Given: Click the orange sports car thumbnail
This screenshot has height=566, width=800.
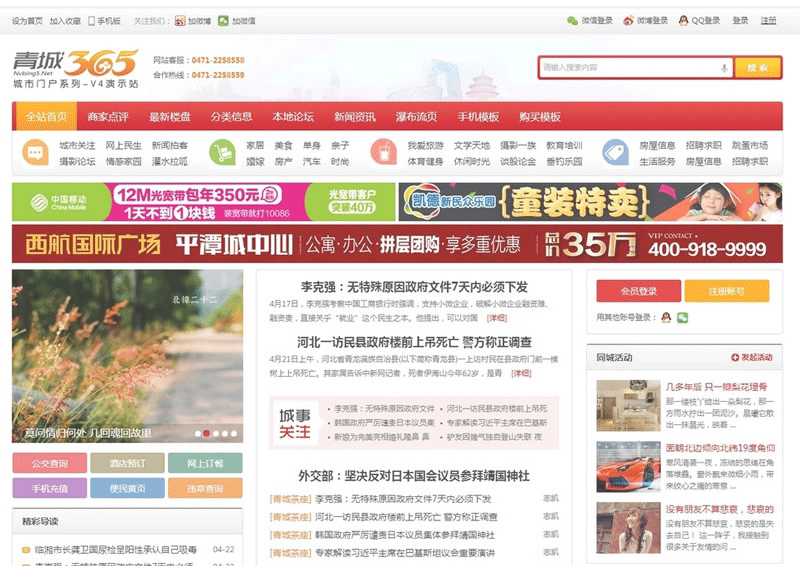Looking at the screenshot, I should coord(628,466).
